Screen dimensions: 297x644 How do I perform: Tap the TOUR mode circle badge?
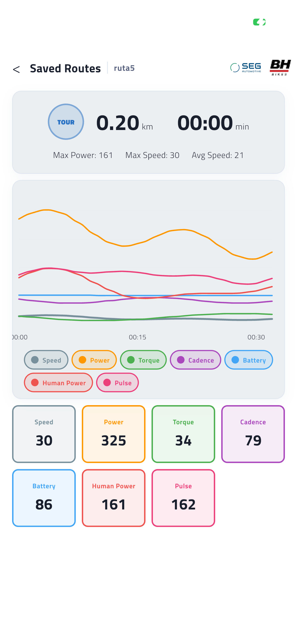66,122
